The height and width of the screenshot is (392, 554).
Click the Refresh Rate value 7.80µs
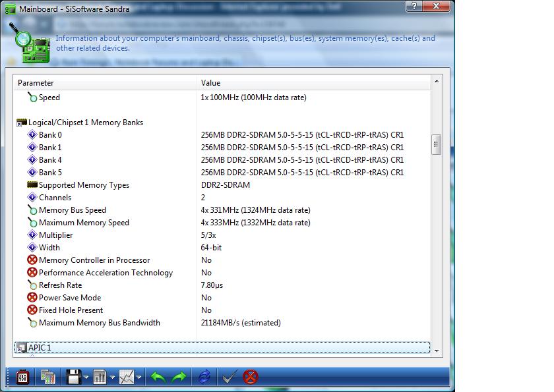[x=212, y=285]
